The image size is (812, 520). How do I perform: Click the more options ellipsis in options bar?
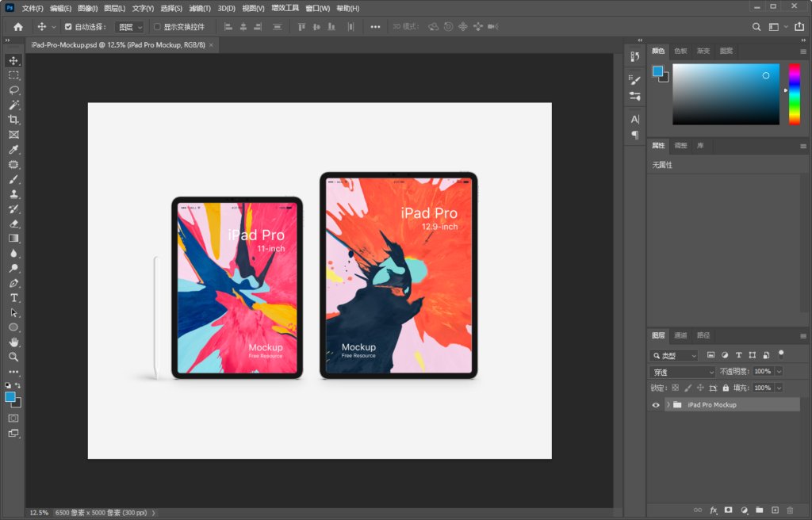click(x=375, y=27)
